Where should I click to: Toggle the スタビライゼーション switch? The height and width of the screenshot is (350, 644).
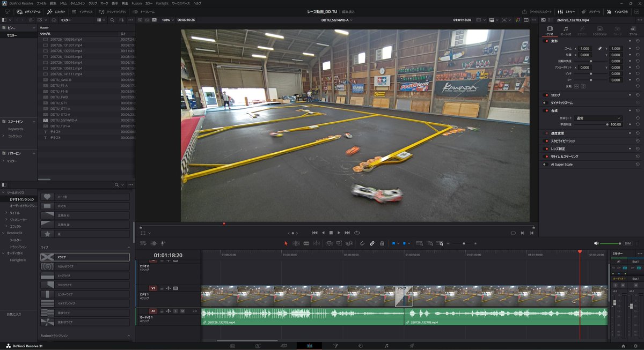(545, 141)
